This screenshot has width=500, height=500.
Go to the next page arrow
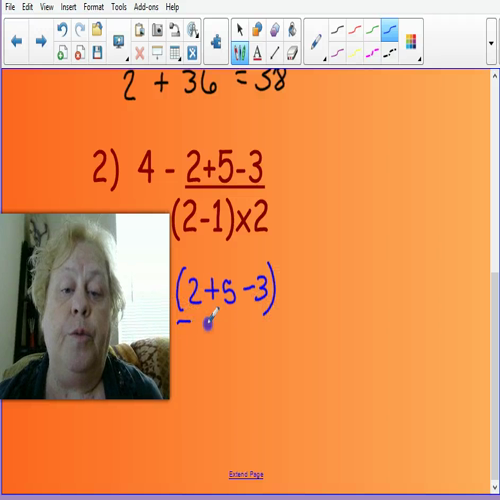41,41
